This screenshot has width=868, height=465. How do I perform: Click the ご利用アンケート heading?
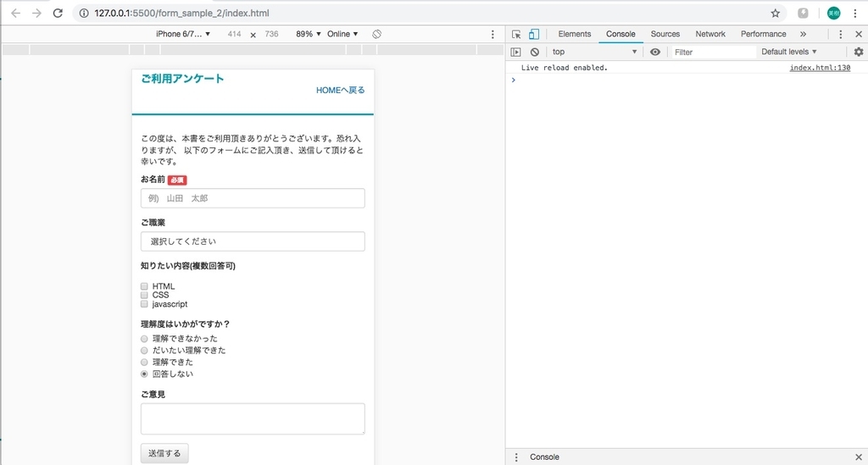(182, 79)
